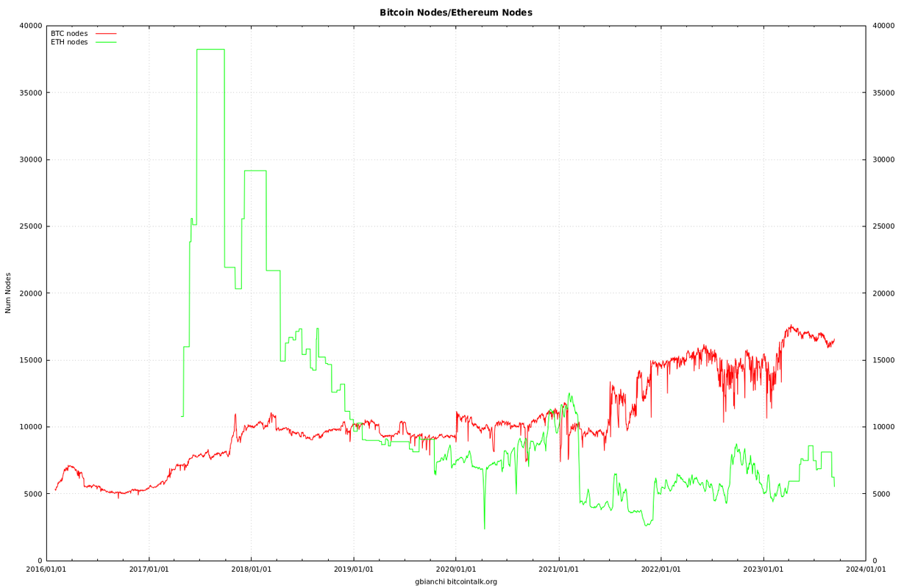This screenshot has width=915, height=588.
Task: Click the 2018/01/01 x-axis label
Action: click(x=252, y=569)
